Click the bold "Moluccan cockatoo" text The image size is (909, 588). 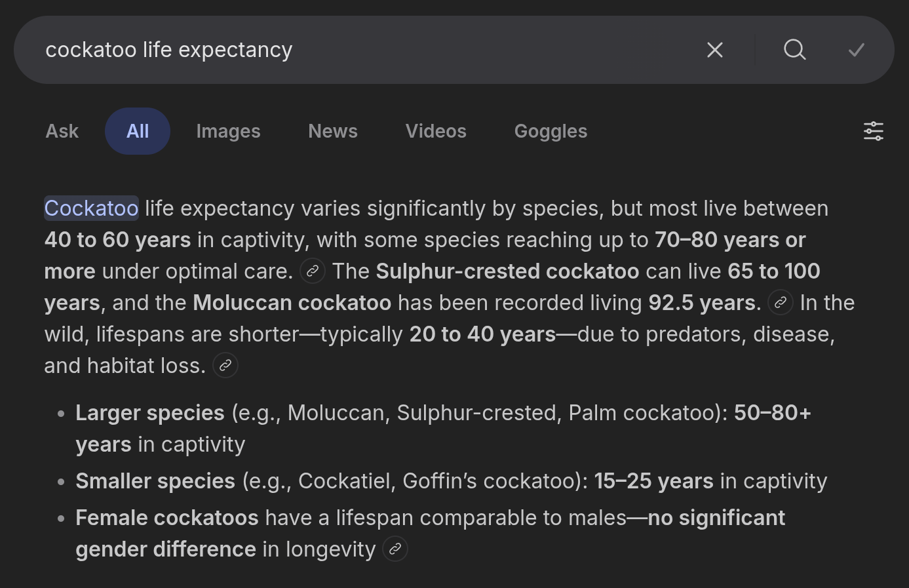[292, 303]
